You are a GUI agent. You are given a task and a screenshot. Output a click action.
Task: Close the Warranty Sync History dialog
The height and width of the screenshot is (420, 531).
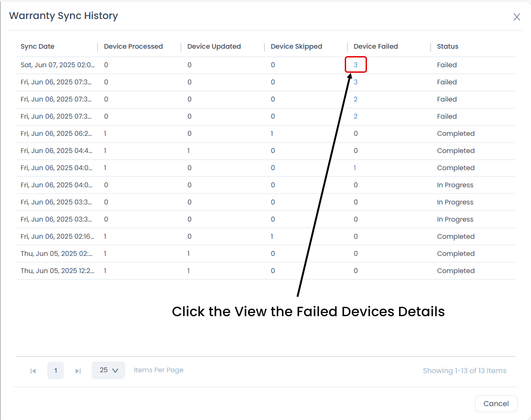(x=517, y=17)
